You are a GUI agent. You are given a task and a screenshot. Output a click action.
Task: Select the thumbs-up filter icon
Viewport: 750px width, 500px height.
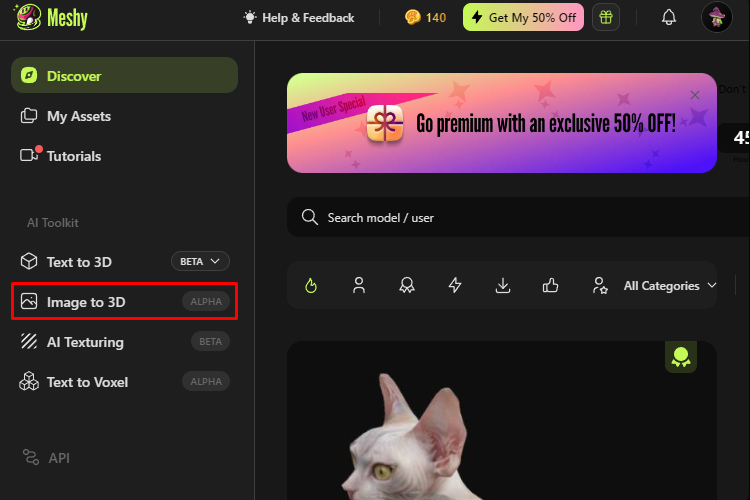(x=551, y=286)
